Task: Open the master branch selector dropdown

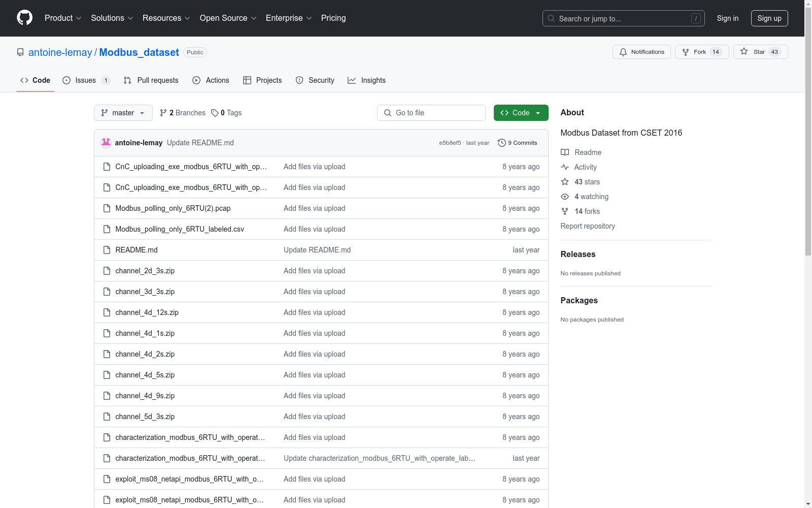Action: pyautogui.click(x=123, y=113)
